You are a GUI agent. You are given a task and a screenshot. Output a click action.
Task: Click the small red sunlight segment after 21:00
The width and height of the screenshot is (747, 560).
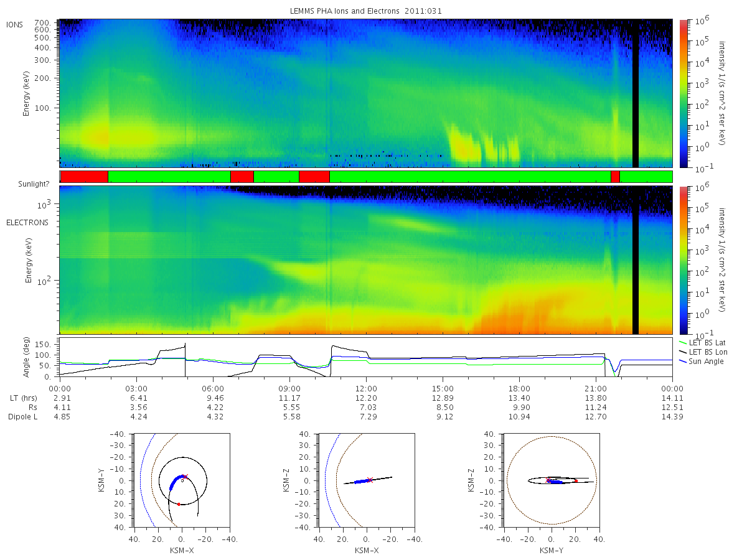615,177
